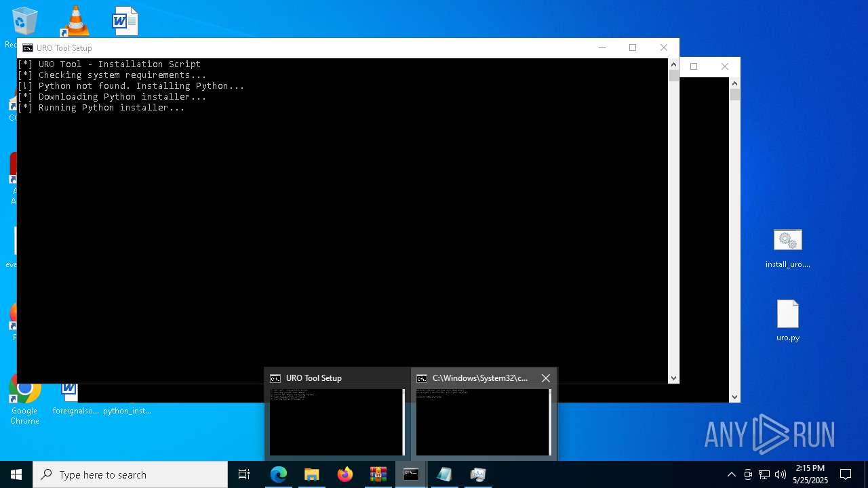This screenshot has width=868, height=488.
Task: Launch Firefox from the taskbar
Action: click(345, 474)
